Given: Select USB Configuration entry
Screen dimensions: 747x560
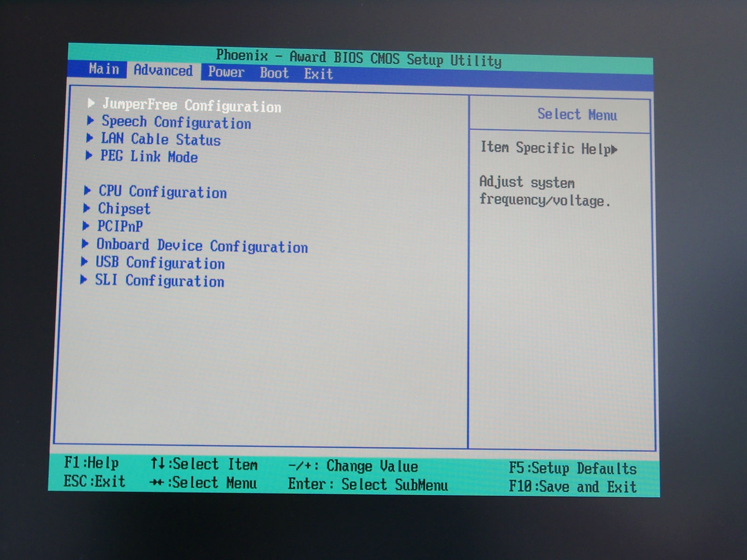Looking at the screenshot, I should point(160,263).
